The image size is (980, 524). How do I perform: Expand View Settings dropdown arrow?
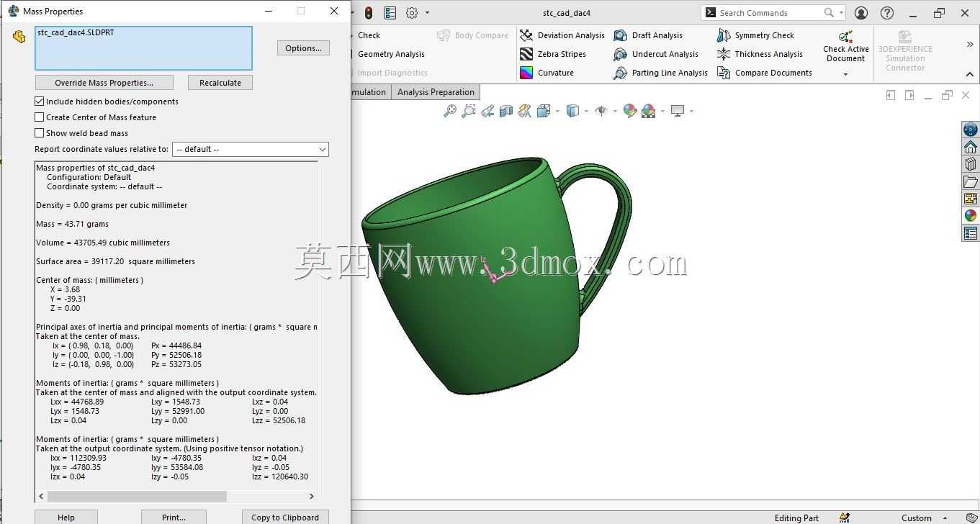click(x=691, y=111)
